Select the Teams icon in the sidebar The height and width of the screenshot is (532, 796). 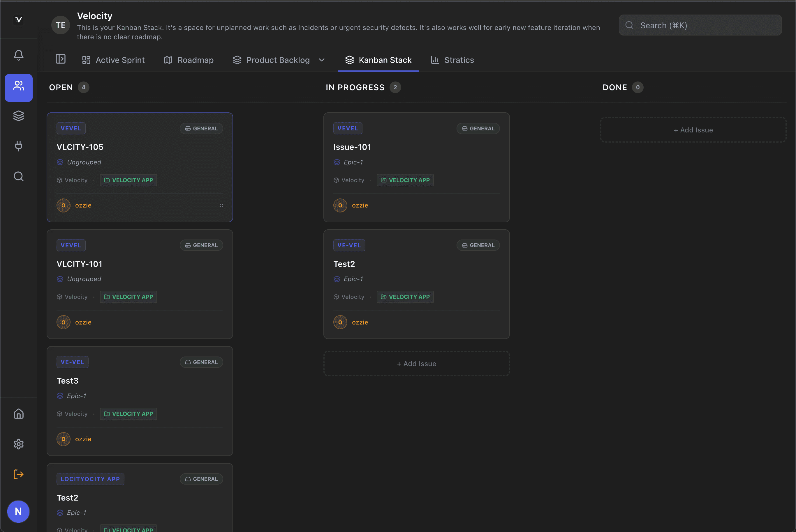coord(18,87)
